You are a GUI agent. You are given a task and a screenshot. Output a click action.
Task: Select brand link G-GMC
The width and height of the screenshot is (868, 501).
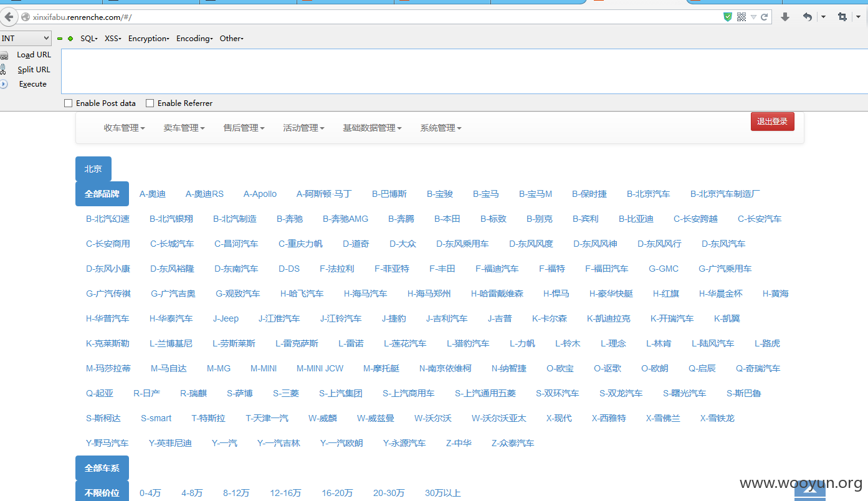click(664, 269)
